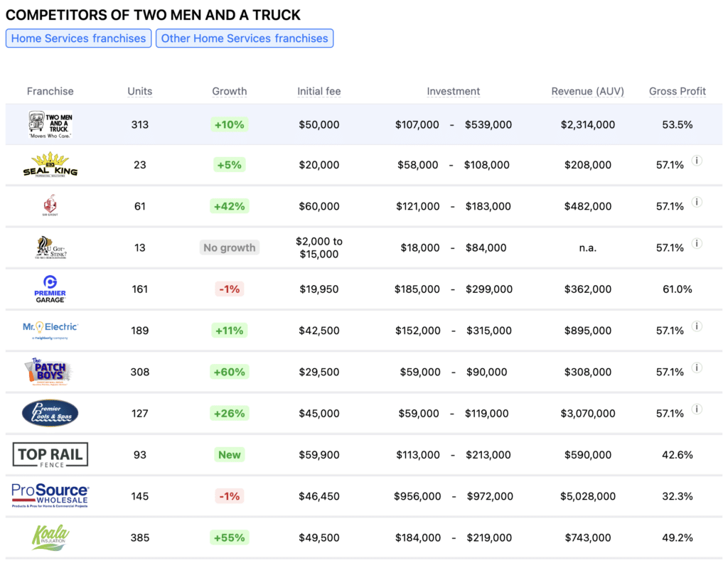Select the 42.6% gross profit value
728x568 pixels.
678,455
